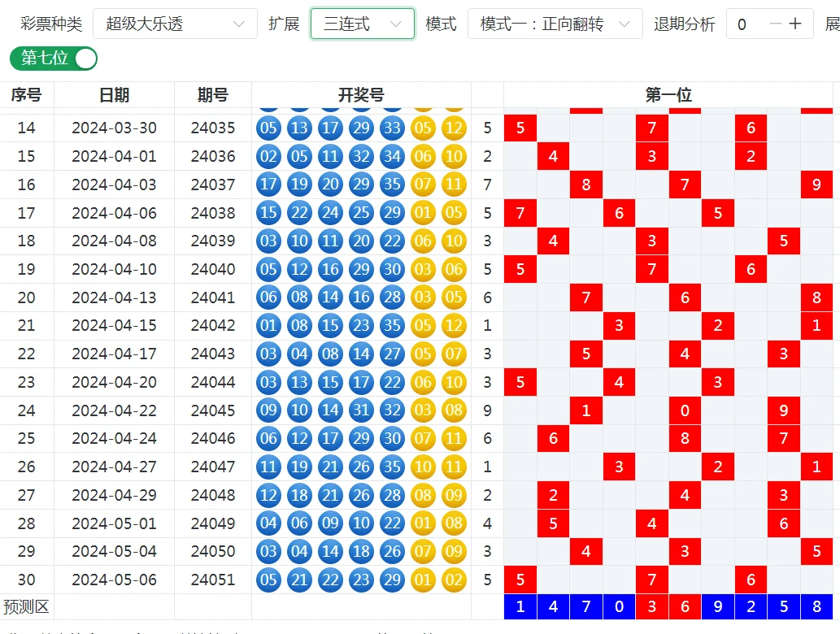Click yellow ball 08 in period 24045

pyautogui.click(x=454, y=410)
